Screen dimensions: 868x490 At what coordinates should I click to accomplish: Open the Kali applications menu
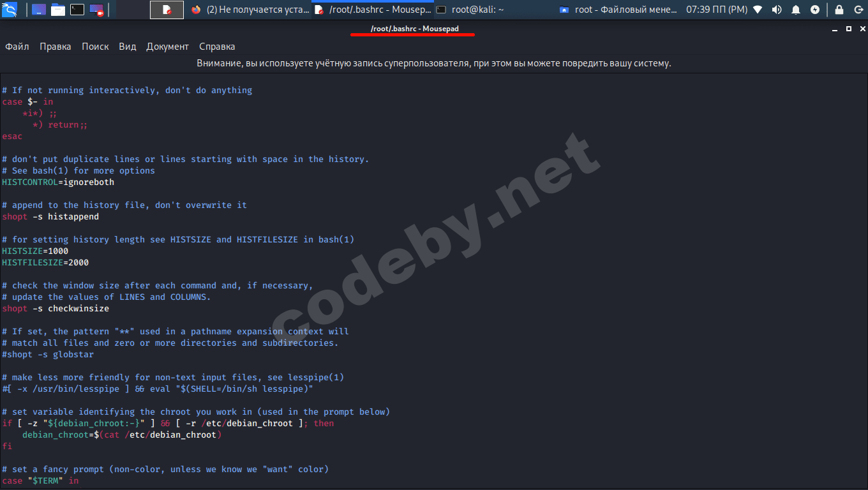pyautogui.click(x=10, y=10)
